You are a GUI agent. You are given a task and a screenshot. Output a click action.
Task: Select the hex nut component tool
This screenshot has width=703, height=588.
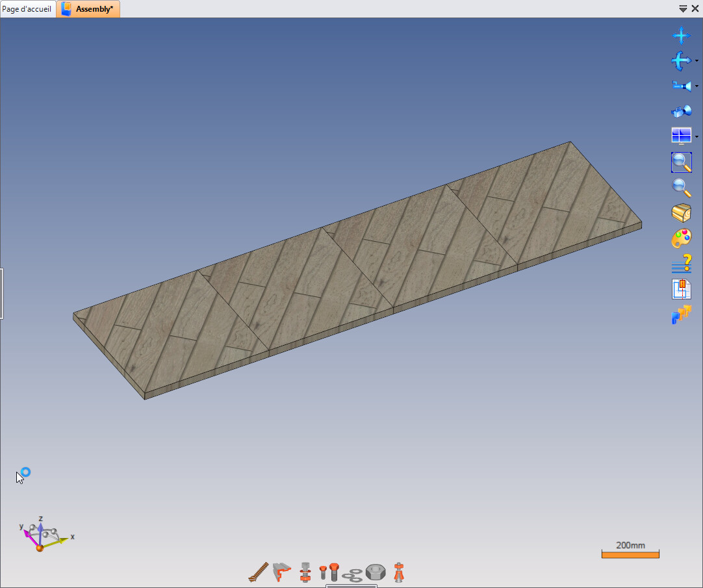coord(376,572)
